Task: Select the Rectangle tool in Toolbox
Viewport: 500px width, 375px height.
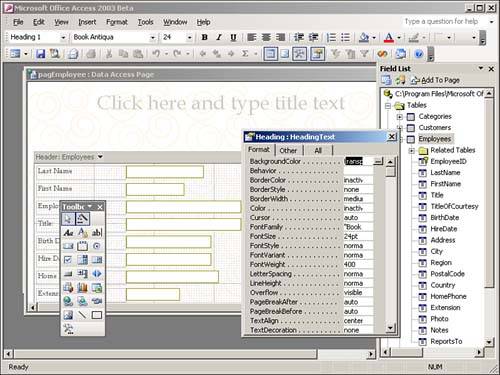Action: point(97,315)
